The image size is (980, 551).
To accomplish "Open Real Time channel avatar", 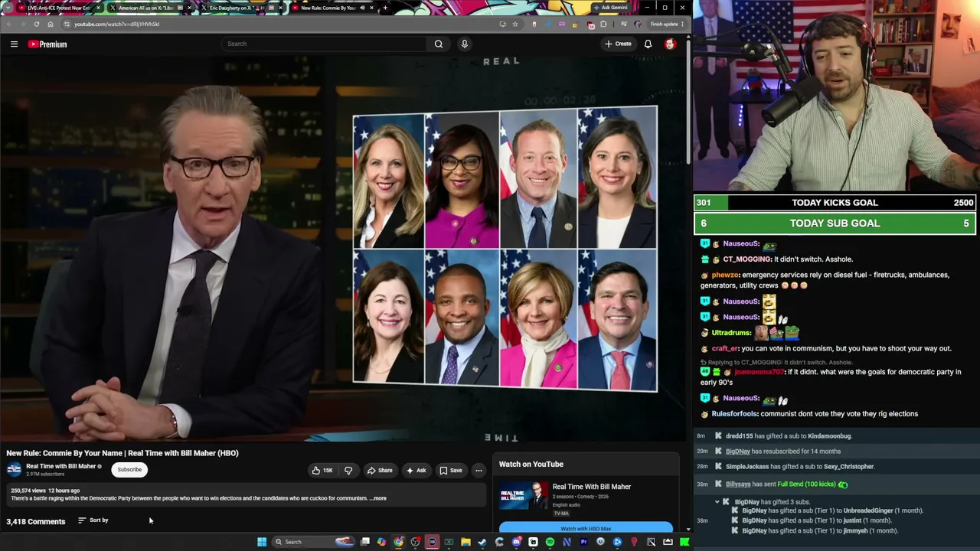I will click(x=14, y=469).
